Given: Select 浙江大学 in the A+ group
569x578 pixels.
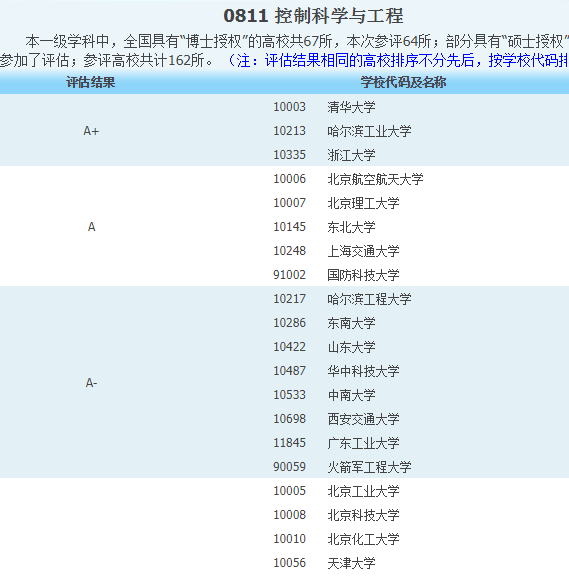Looking at the screenshot, I should click(x=351, y=155).
